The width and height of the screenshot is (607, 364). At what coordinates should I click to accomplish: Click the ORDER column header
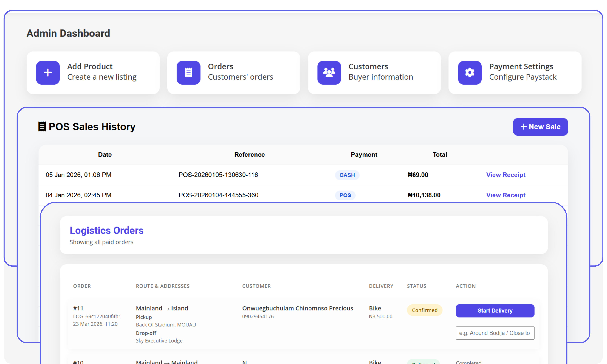(x=82, y=286)
